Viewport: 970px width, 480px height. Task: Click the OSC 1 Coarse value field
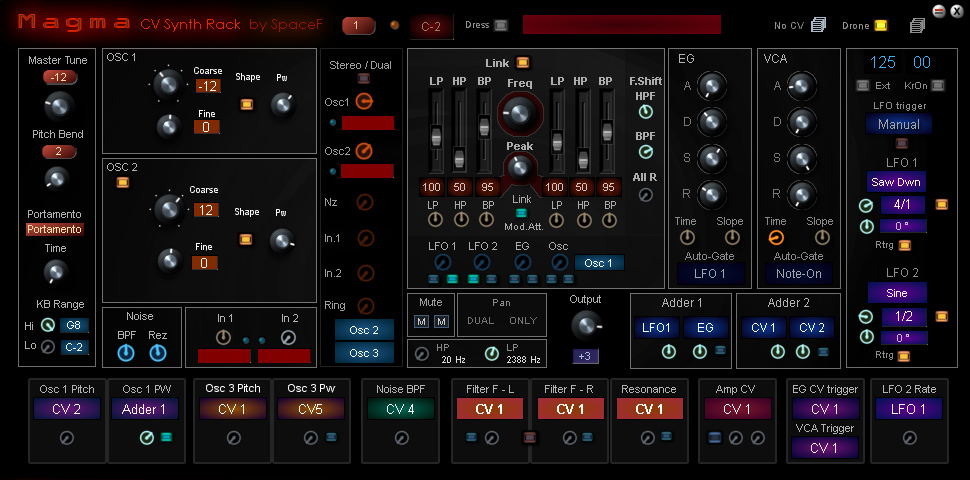pyautogui.click(x=207, y=86)
